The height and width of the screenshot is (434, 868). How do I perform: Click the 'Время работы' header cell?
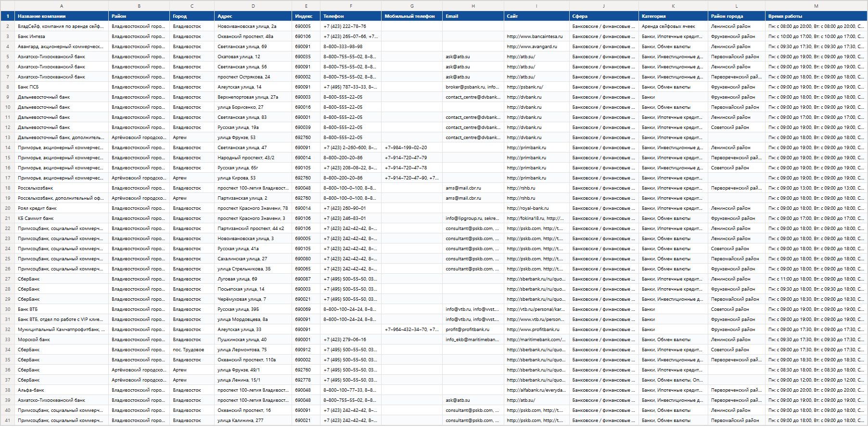point(816,16)
